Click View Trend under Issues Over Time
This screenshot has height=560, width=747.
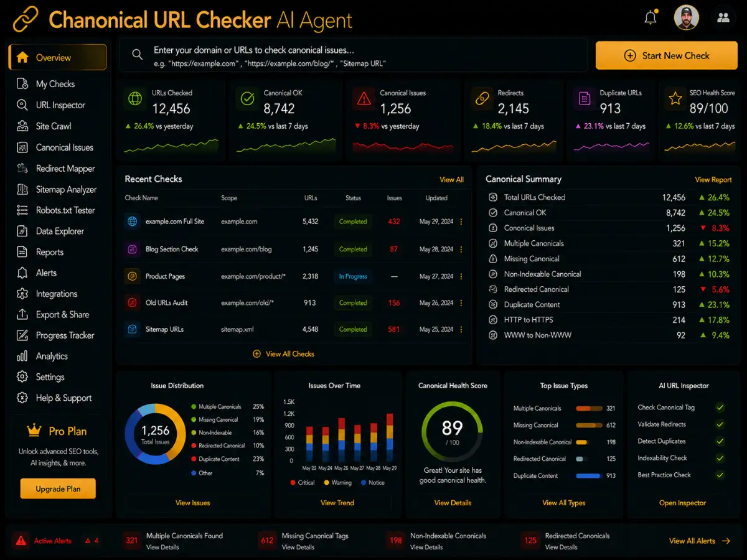[337, 503]
